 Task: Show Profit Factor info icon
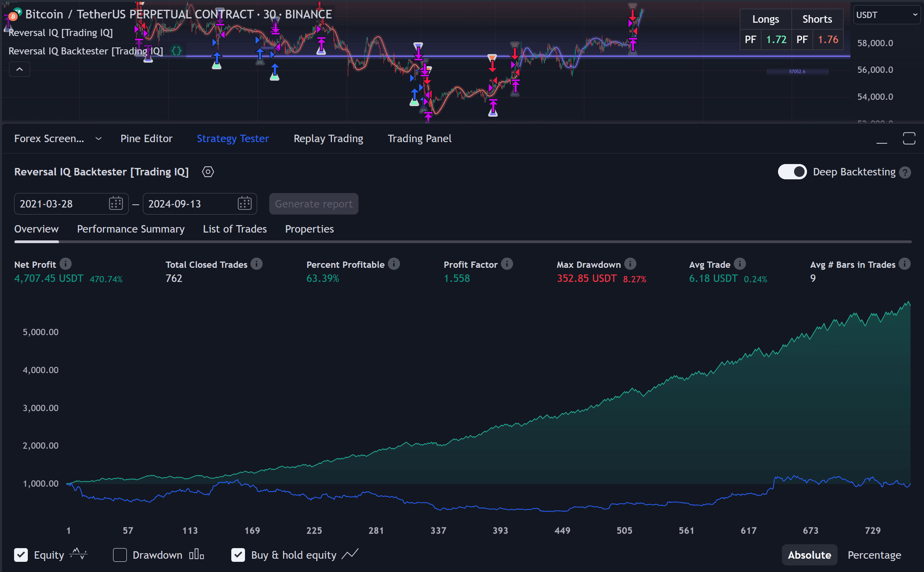[507, 264]
